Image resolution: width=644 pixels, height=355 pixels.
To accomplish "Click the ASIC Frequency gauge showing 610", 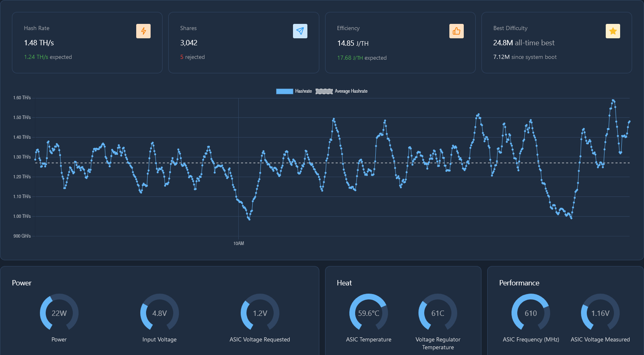I will pos(531,313).
